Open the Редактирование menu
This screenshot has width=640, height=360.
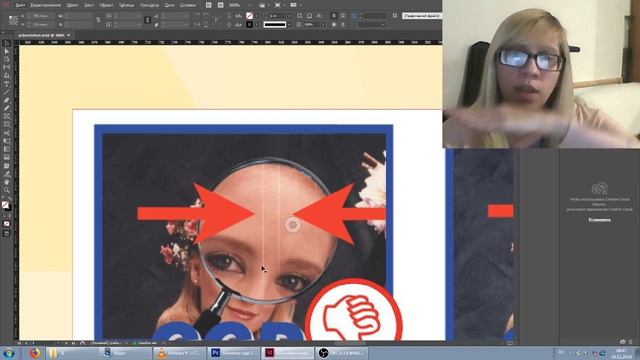46,5
